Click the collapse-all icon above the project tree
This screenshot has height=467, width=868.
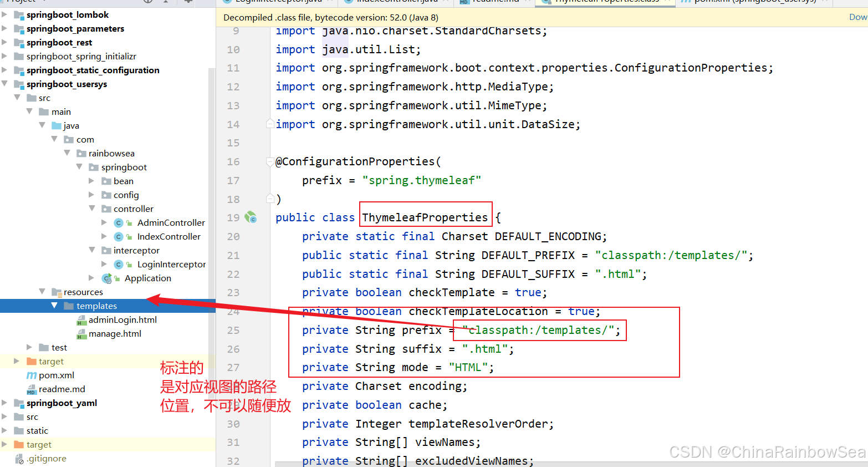click(165, 2)
